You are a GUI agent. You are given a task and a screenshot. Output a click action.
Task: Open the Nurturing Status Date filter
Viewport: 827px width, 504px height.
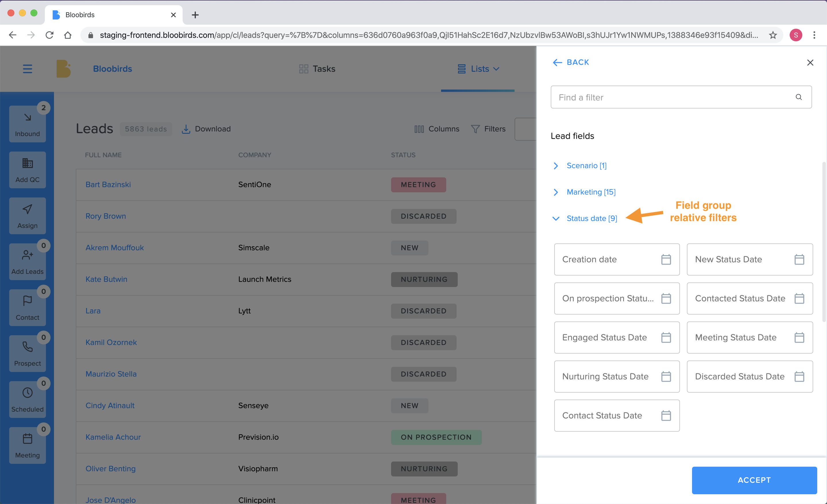pyautogui.click(x=617, y=377)
